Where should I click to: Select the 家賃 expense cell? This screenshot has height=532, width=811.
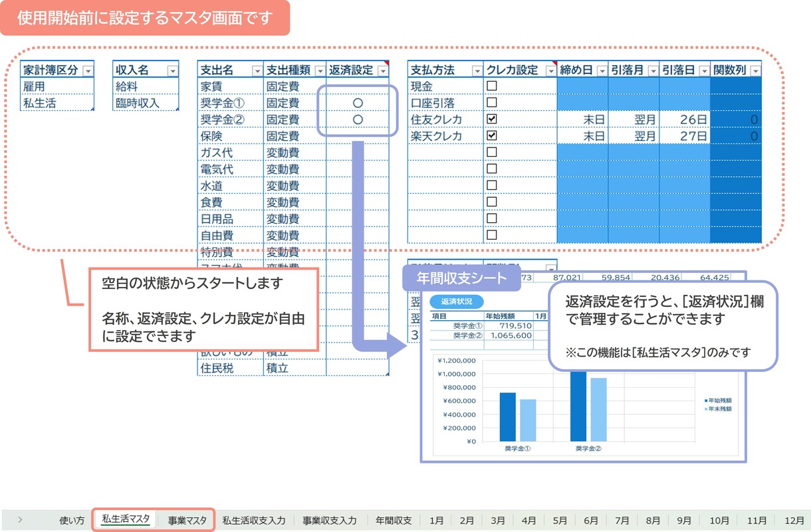coord(230,86)
